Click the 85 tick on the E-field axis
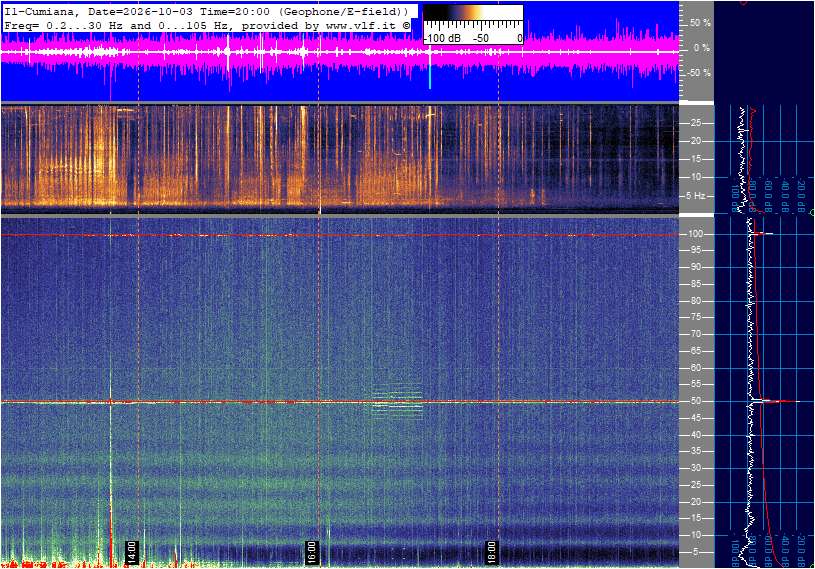This screenshot has height=569, width=815. click(x=695, y=284)
